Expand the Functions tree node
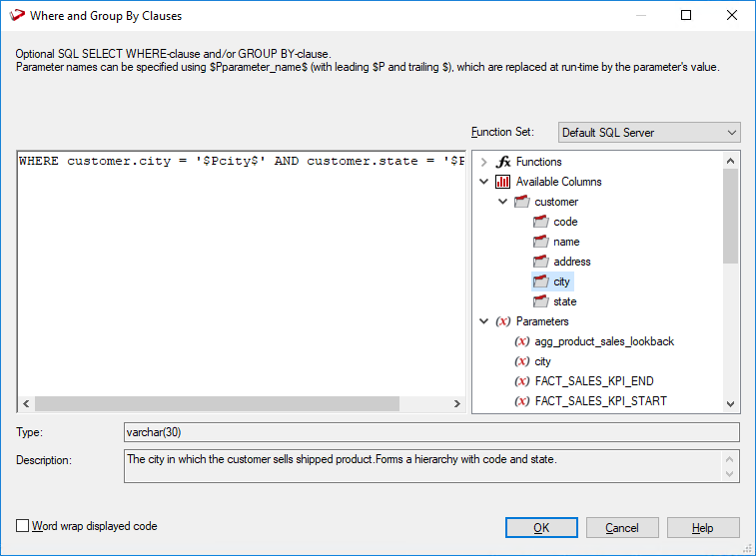 pyautogui.click(x=484, y=162)
